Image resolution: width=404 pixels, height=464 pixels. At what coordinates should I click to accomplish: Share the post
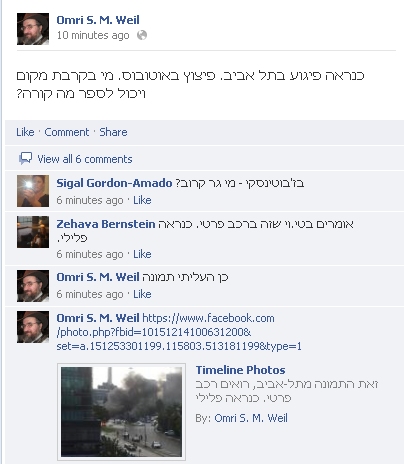point(113,132)
